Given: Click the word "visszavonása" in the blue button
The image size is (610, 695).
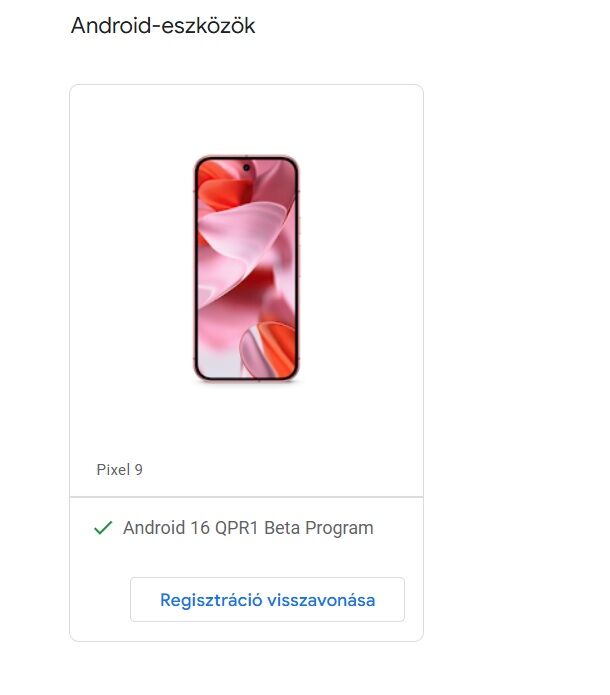Looking at the screenshot, I should coord(321,600).
